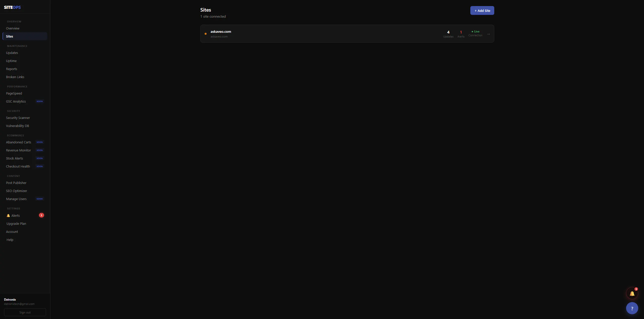Click the Alerts badge showing 1 in sidebar
The height and width of the screenshot is (319, 644).
pos(42,215)
